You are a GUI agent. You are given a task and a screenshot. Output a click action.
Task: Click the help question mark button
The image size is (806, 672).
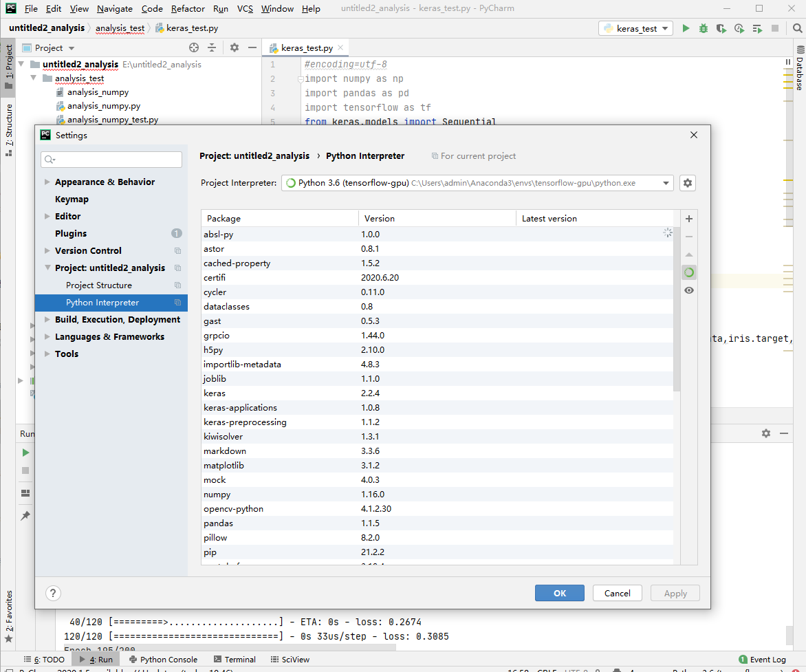tap(53, 593)
